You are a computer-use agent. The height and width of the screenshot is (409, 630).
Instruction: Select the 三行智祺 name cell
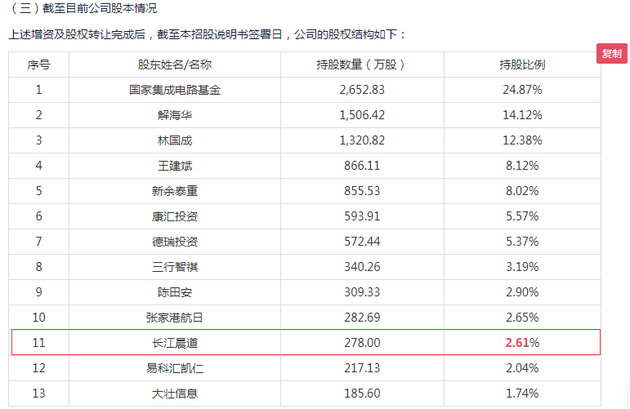pos(167,266)
